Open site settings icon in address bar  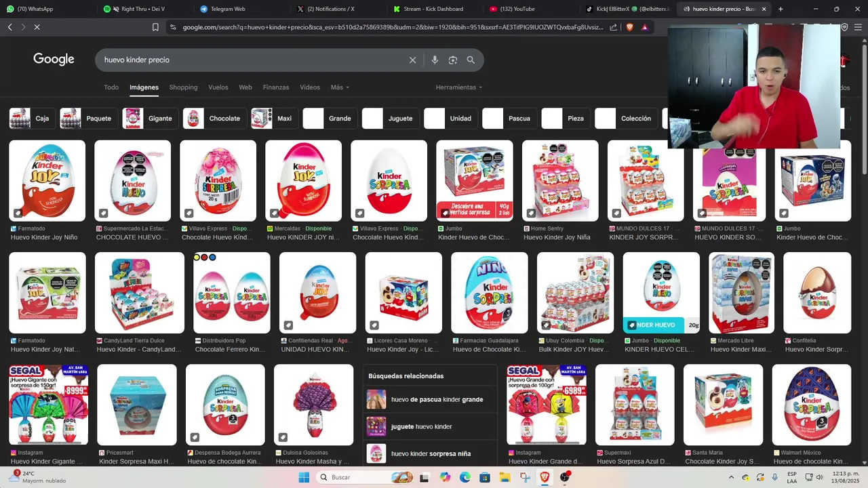click(173, 27)
